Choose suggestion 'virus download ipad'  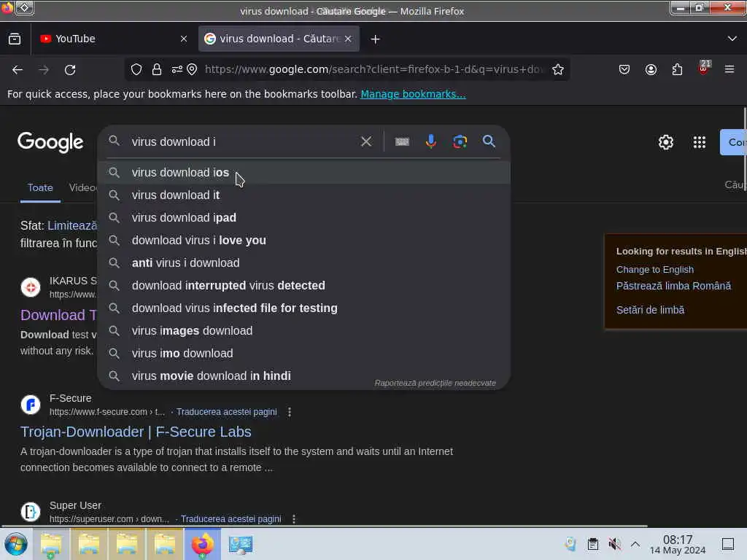[x=304, y=217]
